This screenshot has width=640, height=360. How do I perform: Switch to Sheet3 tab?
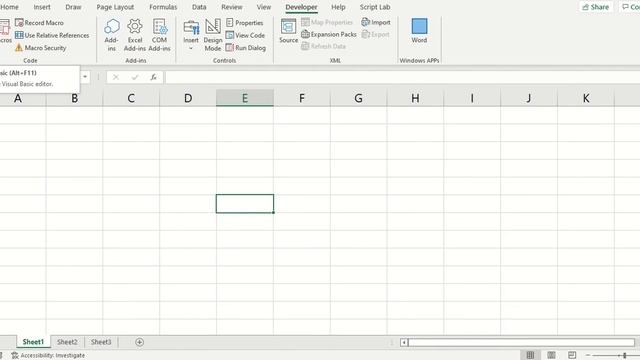pyautogui.click(x=101, y=342)
